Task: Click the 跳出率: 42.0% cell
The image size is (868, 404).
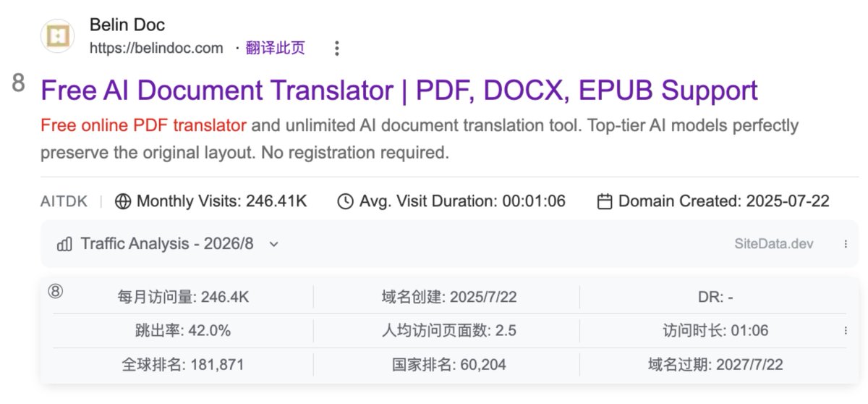Action: (183, 331)
